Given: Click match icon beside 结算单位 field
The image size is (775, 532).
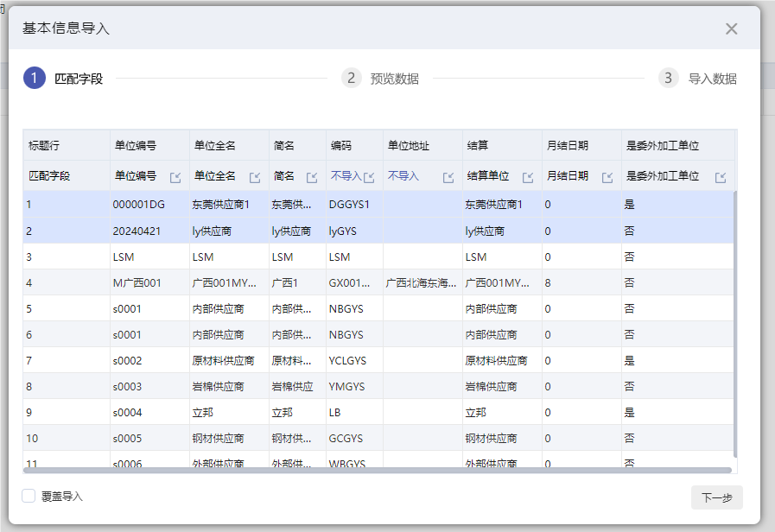Looking at the screenshot, I should tap(528, 177).
